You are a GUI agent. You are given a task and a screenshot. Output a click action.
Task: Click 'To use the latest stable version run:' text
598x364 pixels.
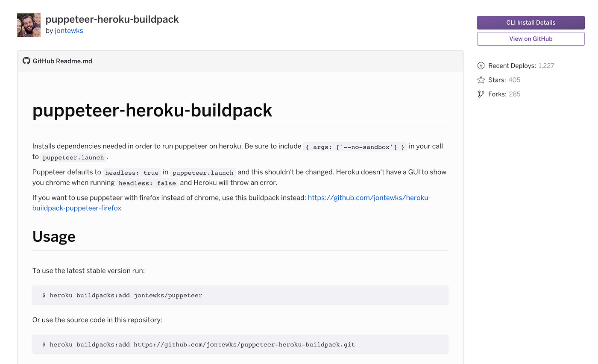coord(88,271)
